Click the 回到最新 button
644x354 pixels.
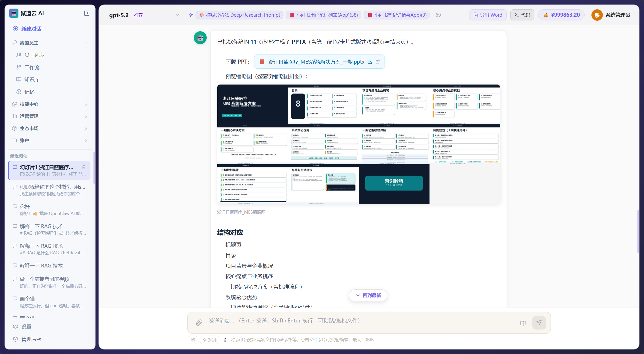coord(368,295)
